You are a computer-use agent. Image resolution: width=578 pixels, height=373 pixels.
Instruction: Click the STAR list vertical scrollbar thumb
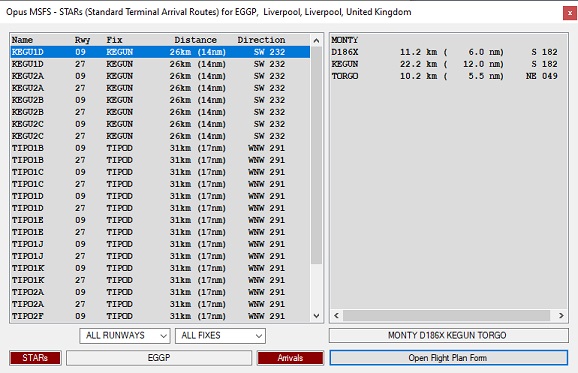(316, 155)
